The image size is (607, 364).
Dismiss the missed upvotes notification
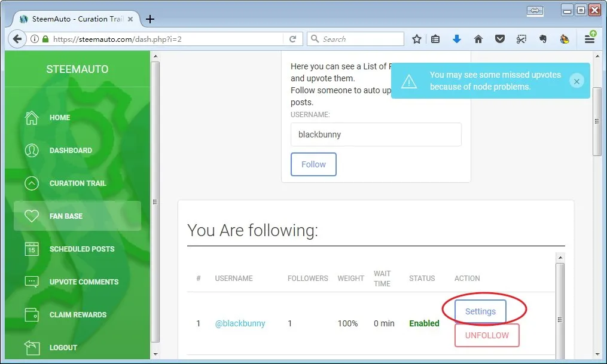[577, 81]
